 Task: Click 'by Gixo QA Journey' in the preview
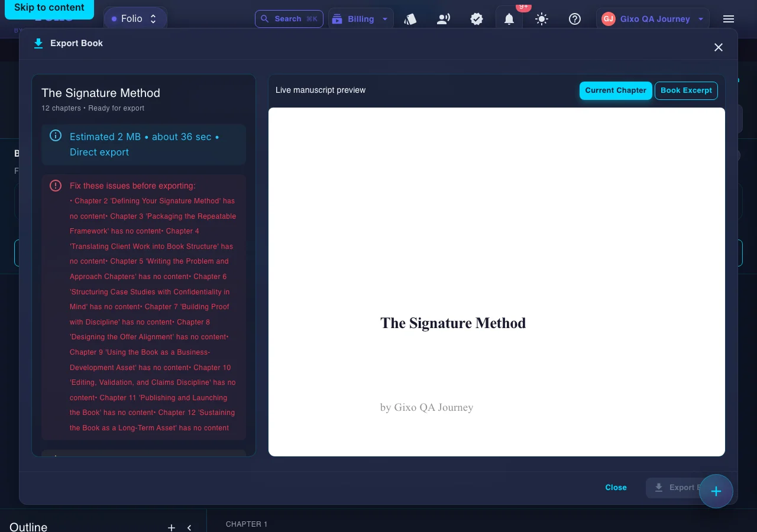(426, 407)
